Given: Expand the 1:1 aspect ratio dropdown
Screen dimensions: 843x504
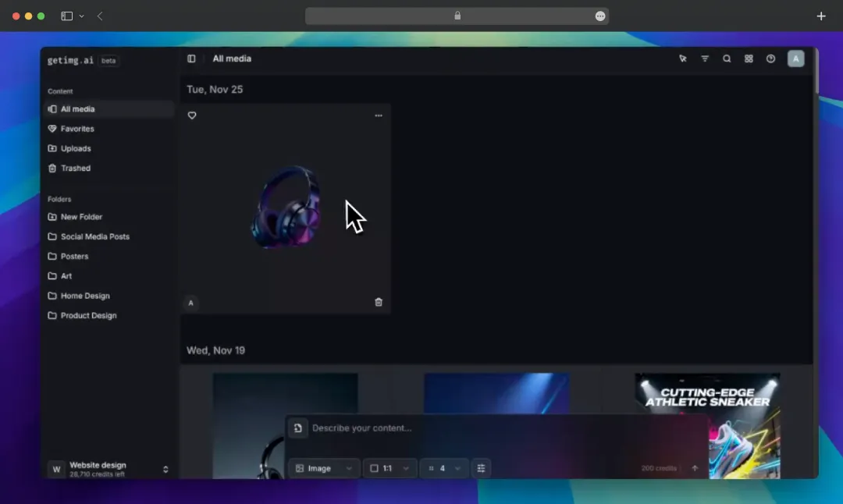Looking at the screenshot, I should (389, 468).
